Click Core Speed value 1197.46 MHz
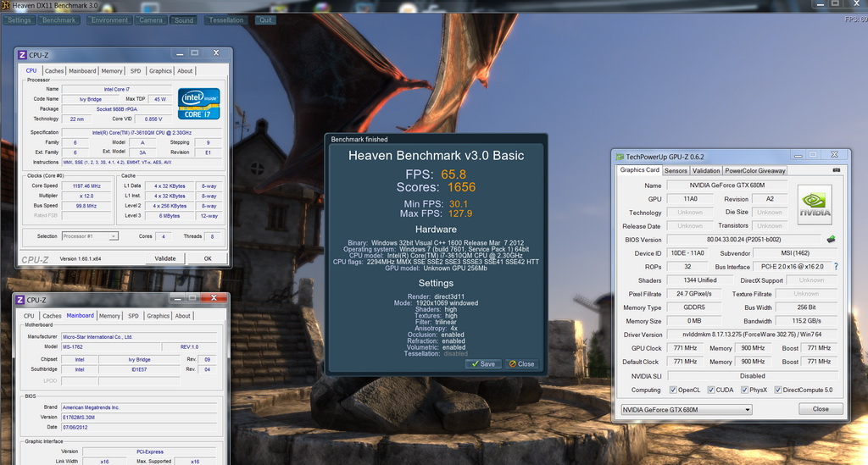Screen dimensions: 868x465 pyautogui.click(x=86, y=185)
